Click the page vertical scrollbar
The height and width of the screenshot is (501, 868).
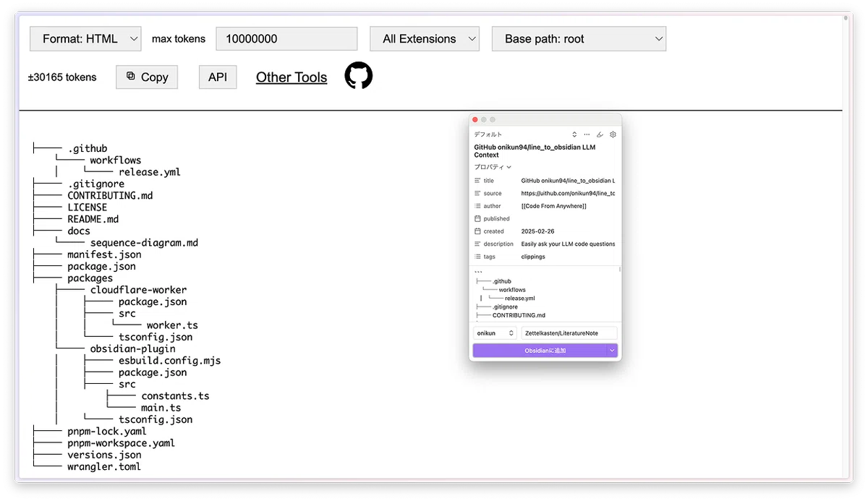click(846, 19)
